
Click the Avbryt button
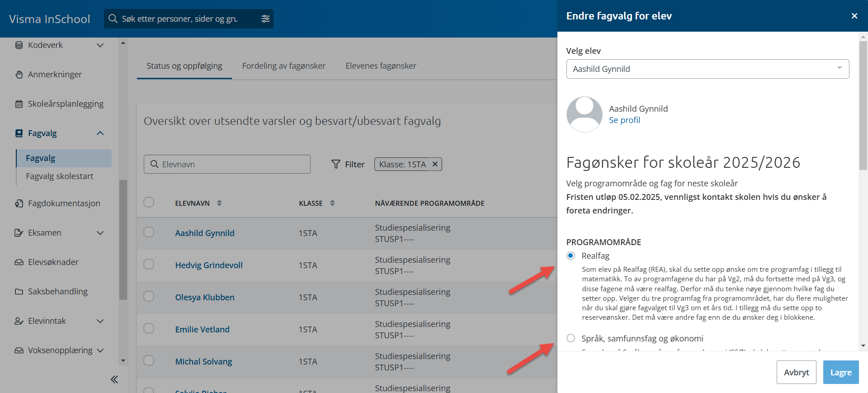(x=796, y=372)
